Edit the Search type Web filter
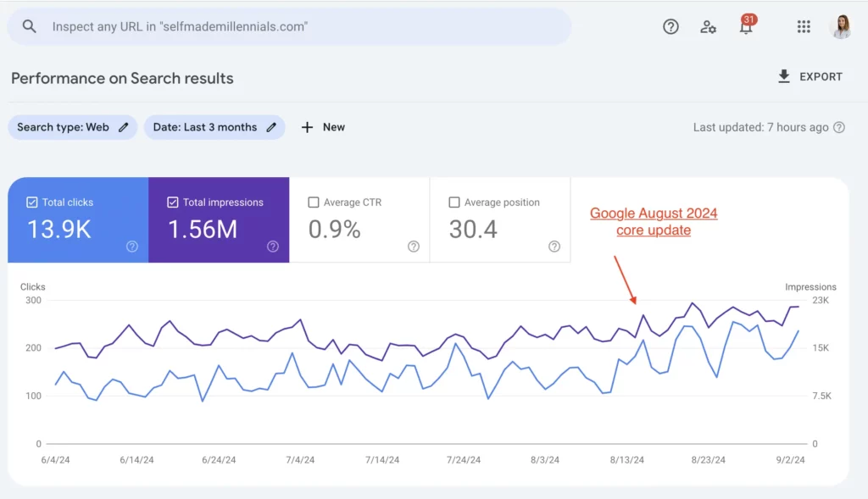Screen dimensions: 868x499 click(123, 127)
